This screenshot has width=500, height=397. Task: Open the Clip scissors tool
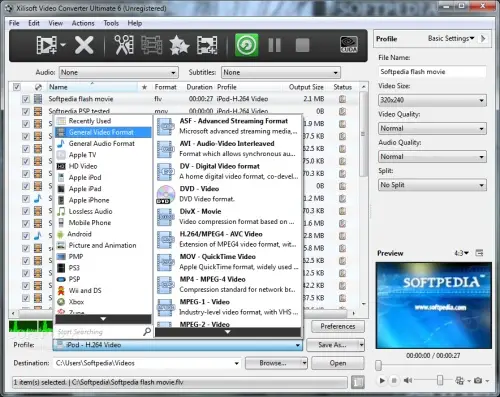click(x=124, y=45)
